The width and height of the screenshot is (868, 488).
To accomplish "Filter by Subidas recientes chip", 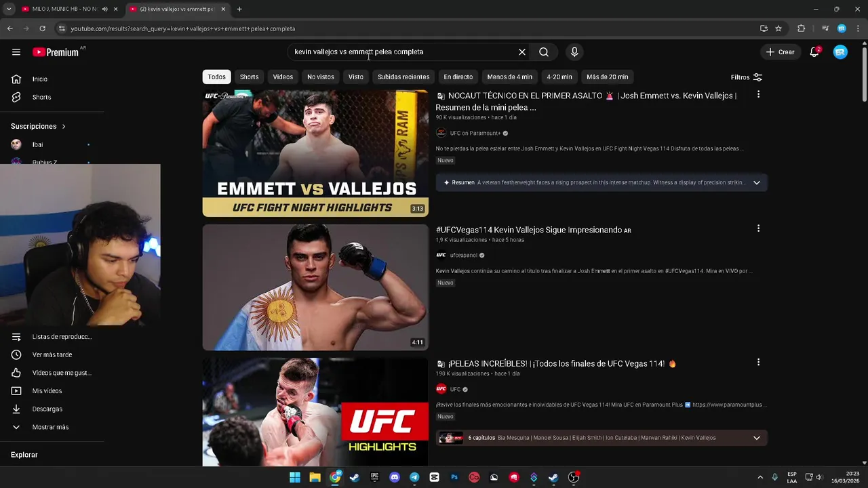I will click(403, 77).
